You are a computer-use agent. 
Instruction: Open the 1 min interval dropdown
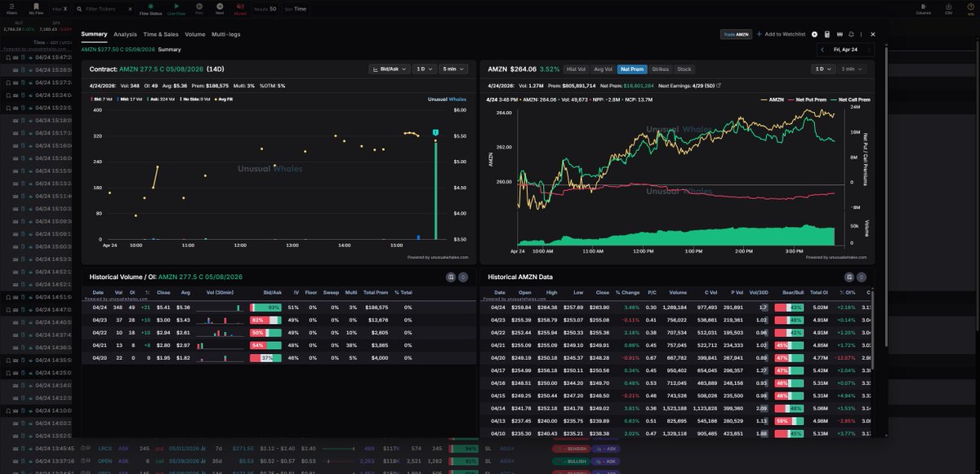853,69
